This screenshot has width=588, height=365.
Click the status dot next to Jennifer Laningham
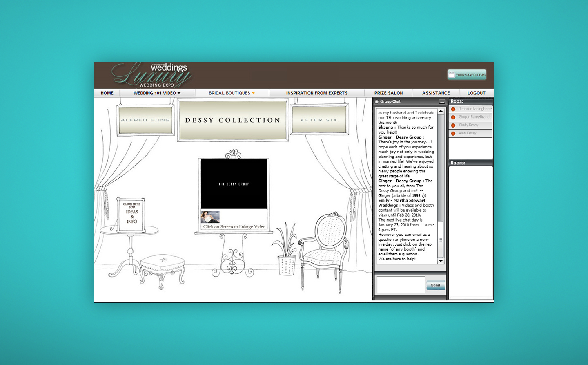453,109
